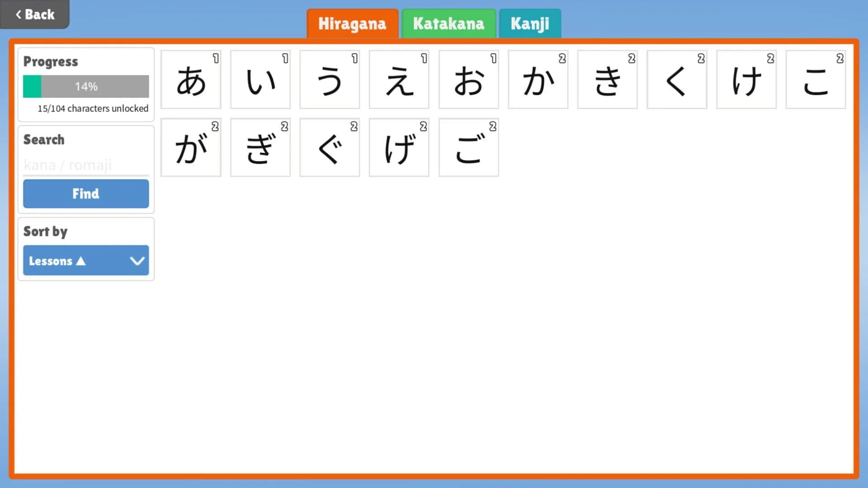Click the う character tile
Screen dimensions: 868x488
[x=330, y=80]
